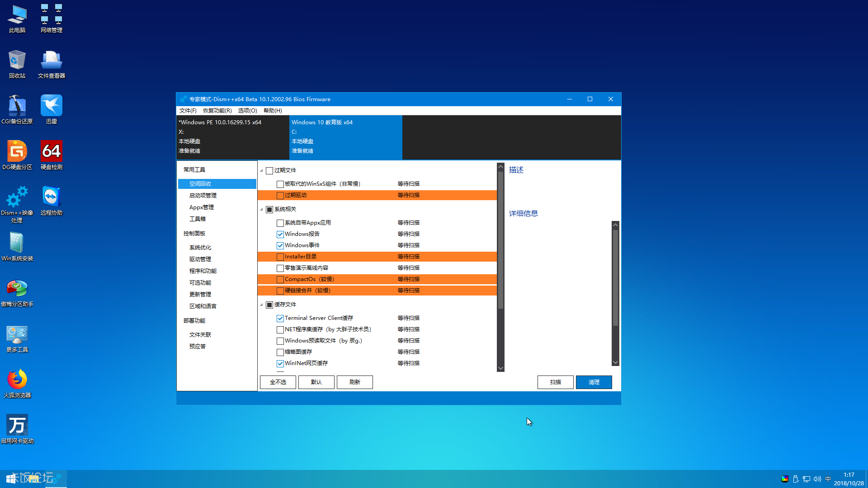Click the volume icon in system tray
868x488 pixels.
coord(817,479)
